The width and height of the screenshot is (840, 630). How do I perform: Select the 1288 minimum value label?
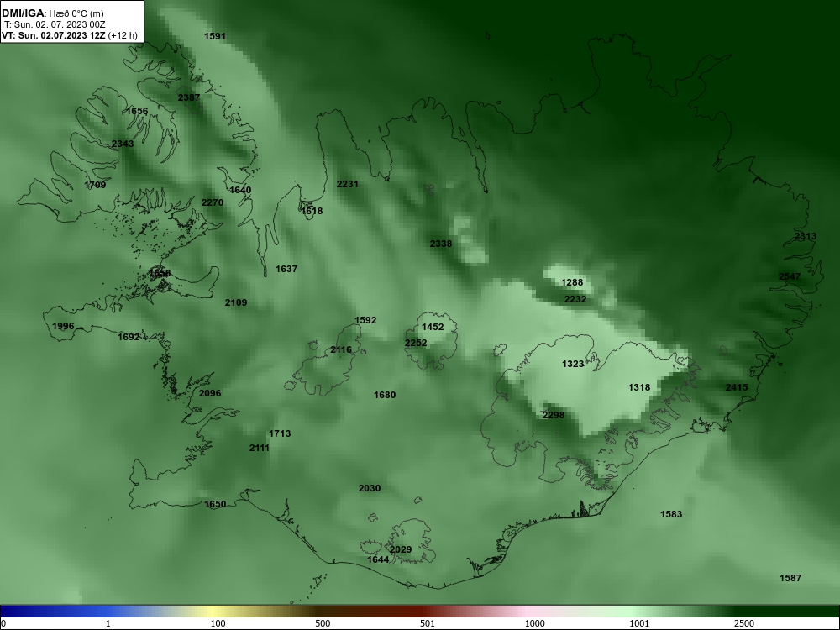click(x=572, y=282)
